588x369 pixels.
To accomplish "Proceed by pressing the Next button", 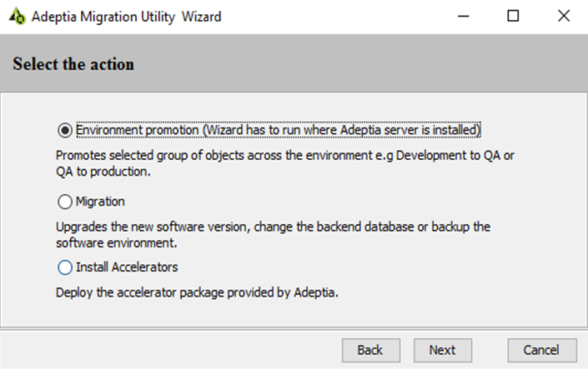I will [442, 350].
